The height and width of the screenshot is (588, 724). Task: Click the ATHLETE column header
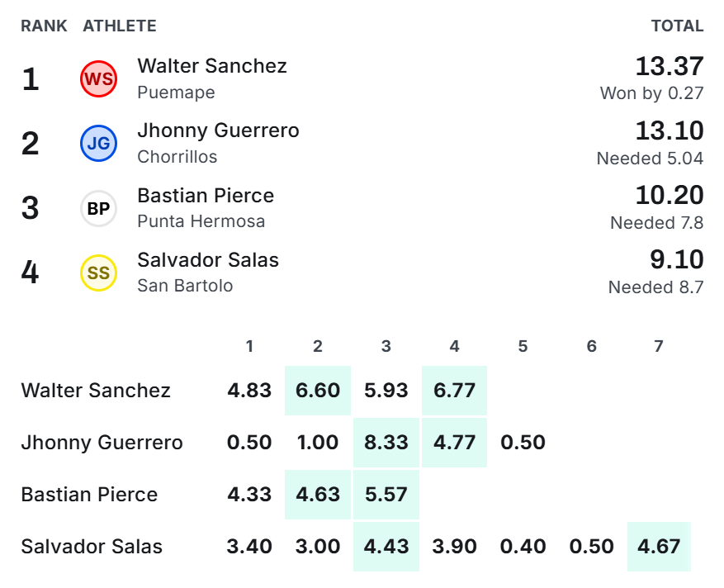120,26
